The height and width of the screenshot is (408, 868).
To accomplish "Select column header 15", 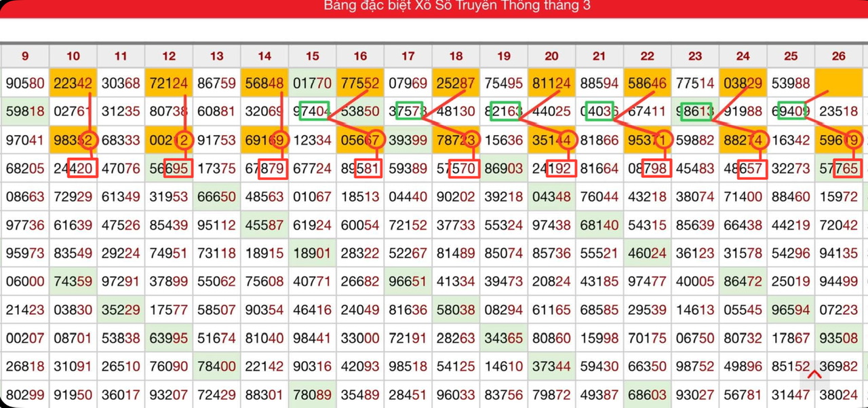I will pyautogui.click(x=312, y=56).
